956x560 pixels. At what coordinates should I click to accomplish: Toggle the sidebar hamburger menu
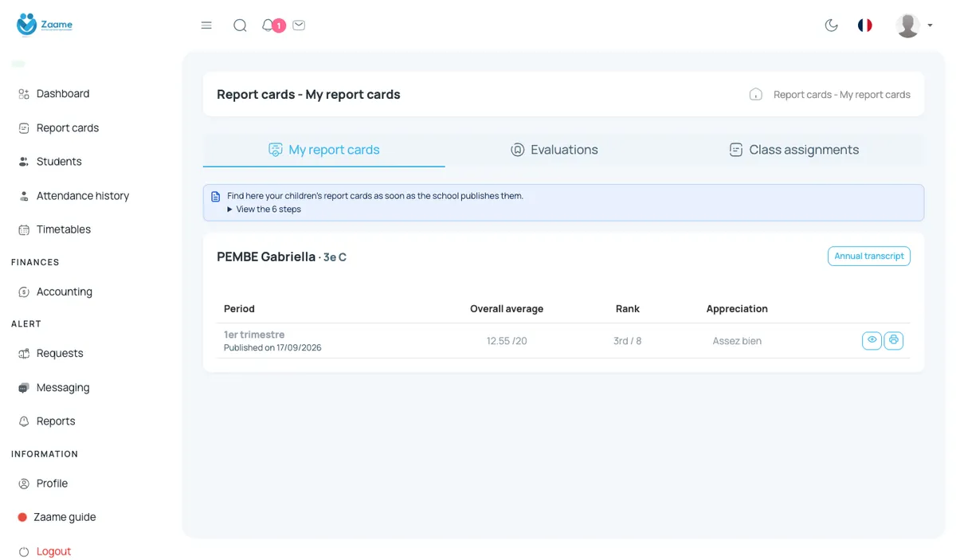pos(206,25)
